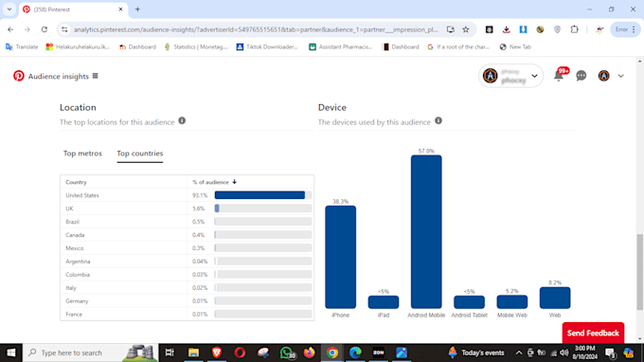Open the browser extensions puzzle icon
This screenshot has height=362, width=644.
pos(574,29)
